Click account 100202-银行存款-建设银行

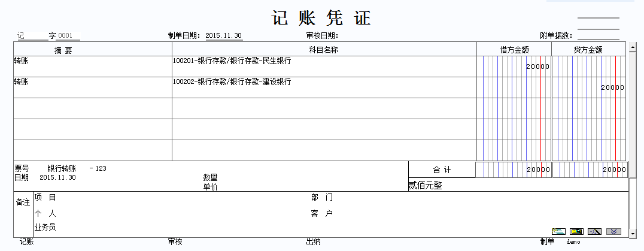pyautogui.click(x=232, y=81)
